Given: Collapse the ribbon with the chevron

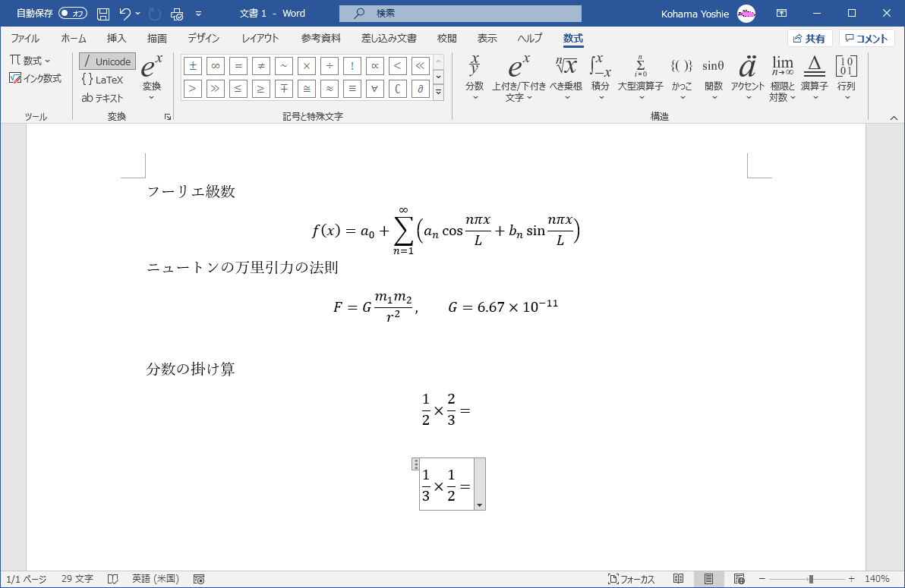Looking at the screenshot, I should [894, 118].
